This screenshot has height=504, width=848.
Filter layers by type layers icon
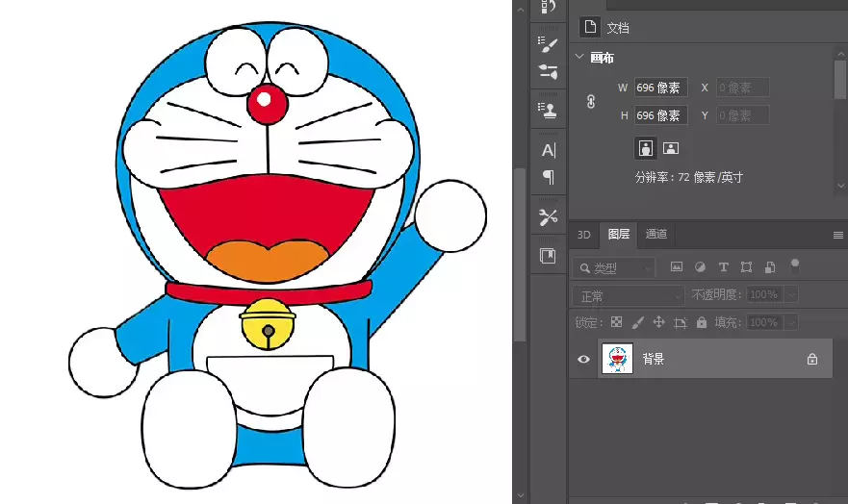tap(723, 266)
